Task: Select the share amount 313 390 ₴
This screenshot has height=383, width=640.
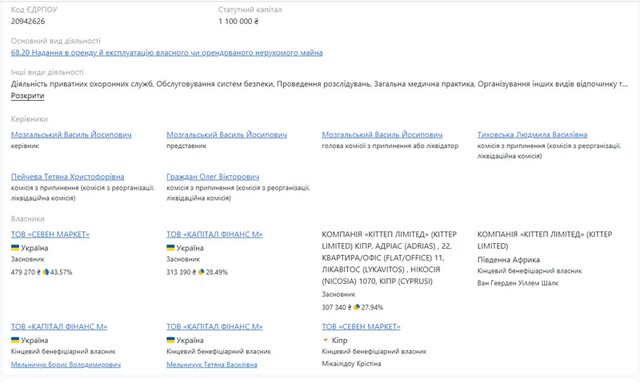Action: (181, 272)
